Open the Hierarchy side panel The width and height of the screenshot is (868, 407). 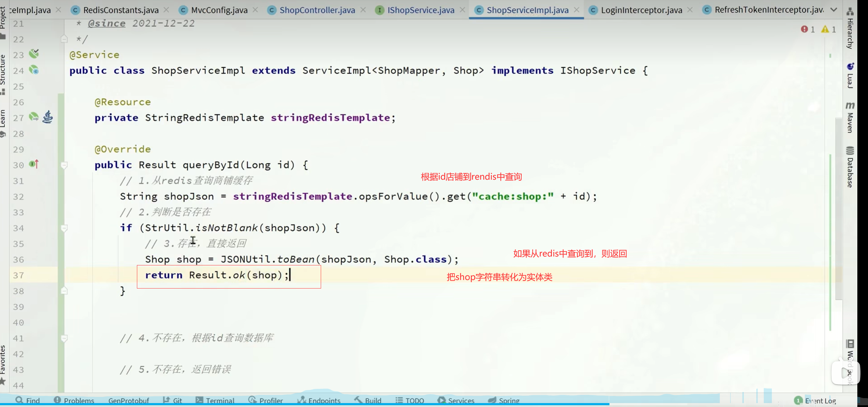pyautogui.click(x=850, y=28)
